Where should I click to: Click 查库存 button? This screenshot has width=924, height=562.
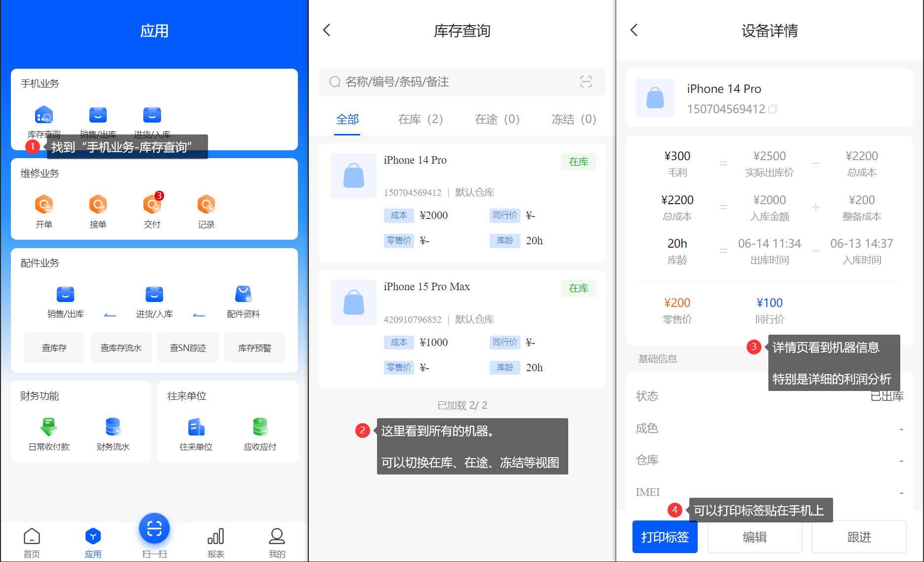pyautogui.click(x=54, y=348)
